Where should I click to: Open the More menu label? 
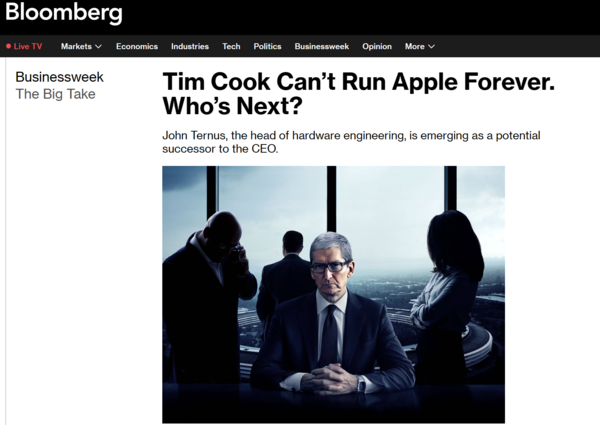414,46
